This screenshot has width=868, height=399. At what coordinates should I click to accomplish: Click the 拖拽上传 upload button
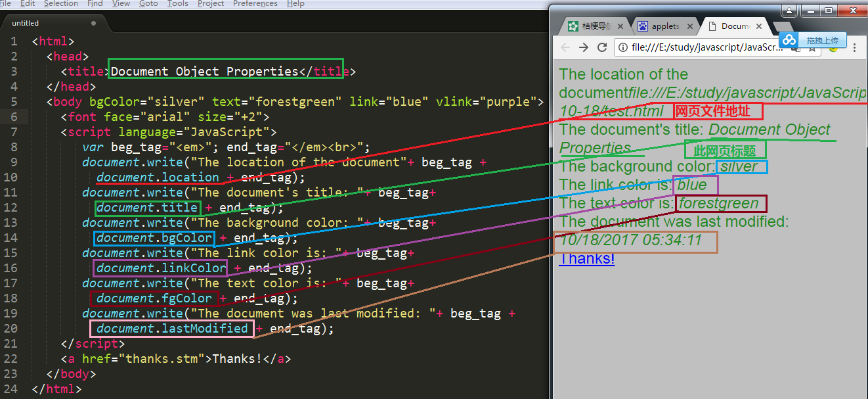pos(822,41)
